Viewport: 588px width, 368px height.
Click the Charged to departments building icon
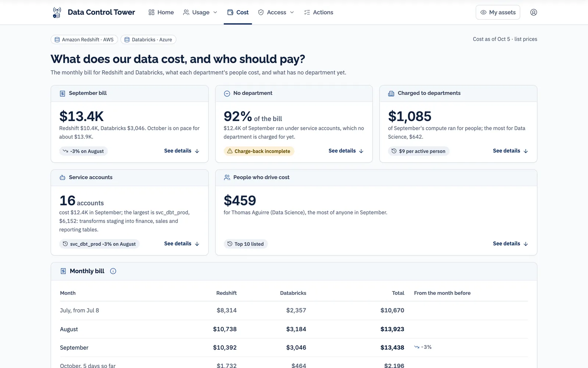[x=391, y=93]
